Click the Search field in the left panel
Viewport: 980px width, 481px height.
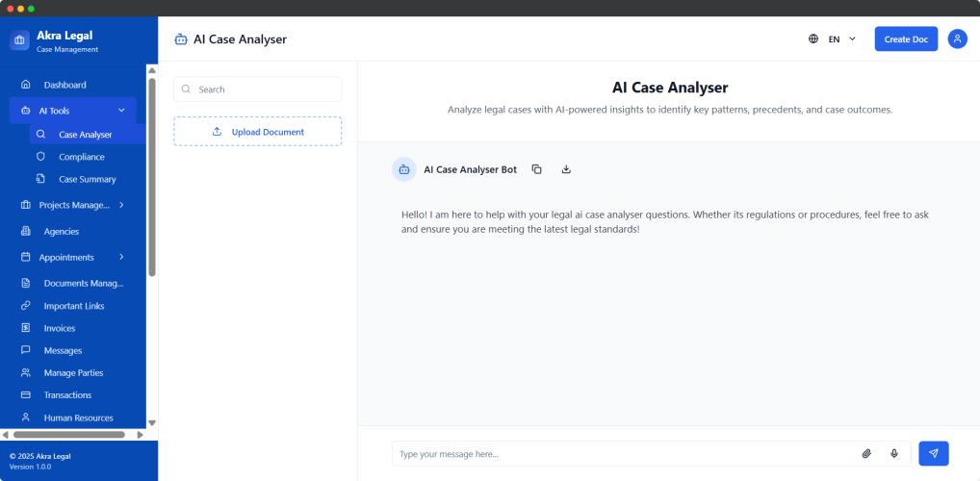coord(257,89)
